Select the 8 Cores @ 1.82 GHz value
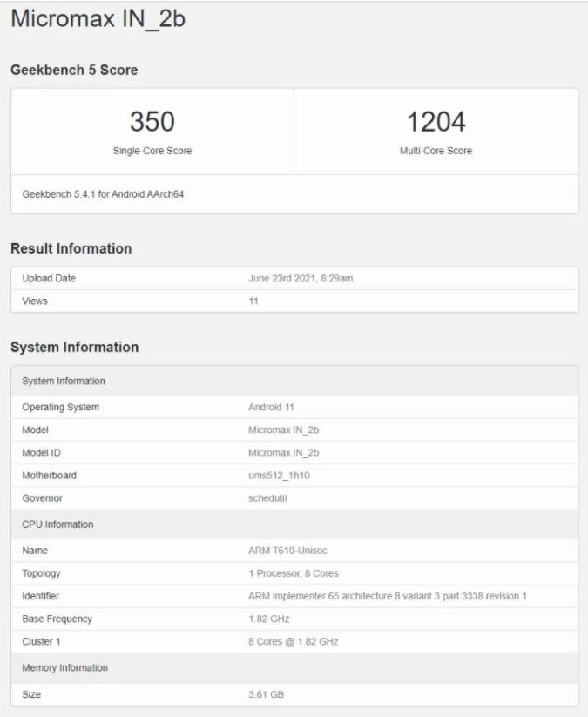This screenshot has width=588, height=717. click(x=293, y=642)
